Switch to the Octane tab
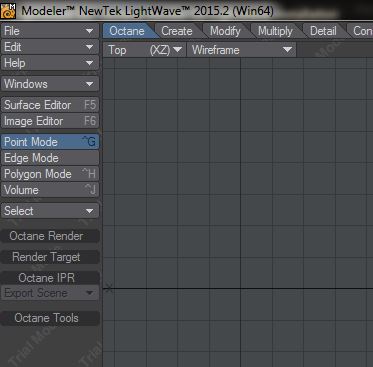The image size is (373, 367). click(x=129, y=31)
